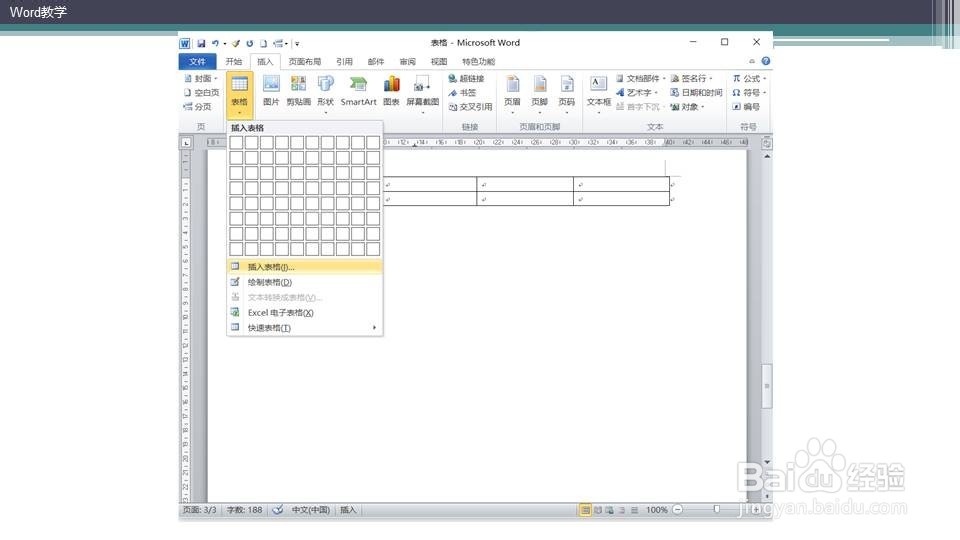Viewport: 960px width, 540px height.
Task: Minimize the ribbon with the caret icon
Action: 752,61
